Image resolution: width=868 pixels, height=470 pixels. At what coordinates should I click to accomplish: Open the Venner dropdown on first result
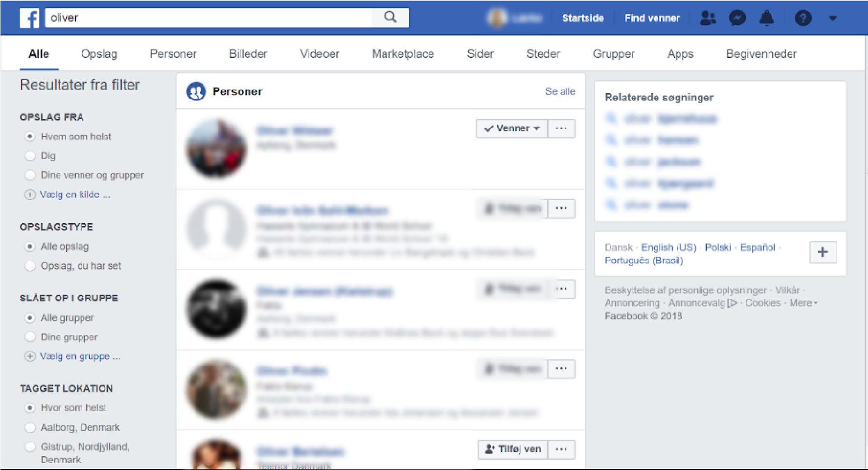512,129
